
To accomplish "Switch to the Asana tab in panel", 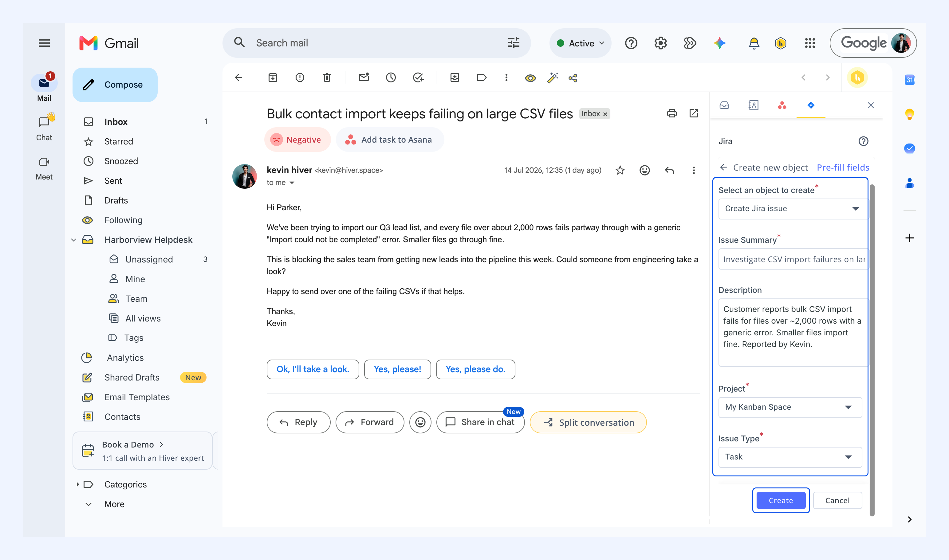I will (x=782, y=105).
